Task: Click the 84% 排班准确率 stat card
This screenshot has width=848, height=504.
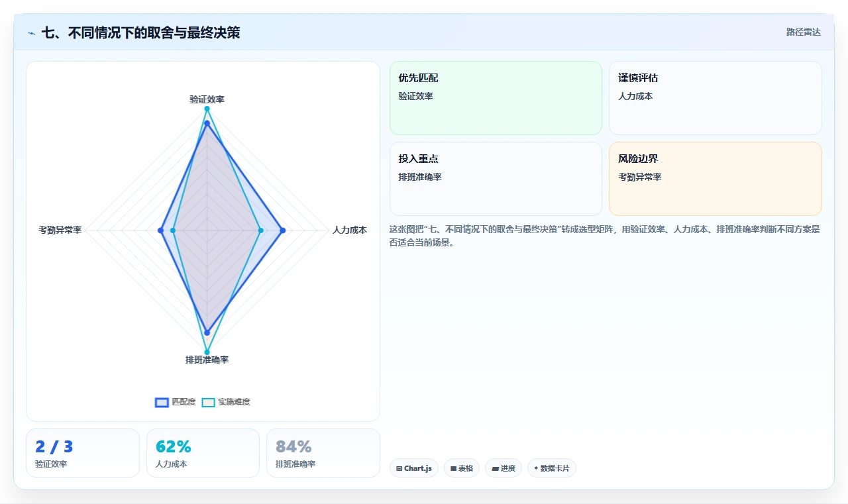Action: [323, 453]
